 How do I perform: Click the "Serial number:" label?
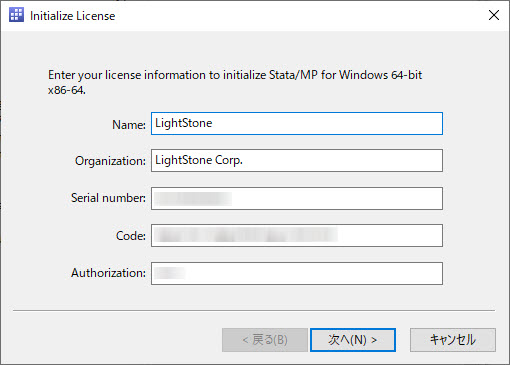coord(108,198)
